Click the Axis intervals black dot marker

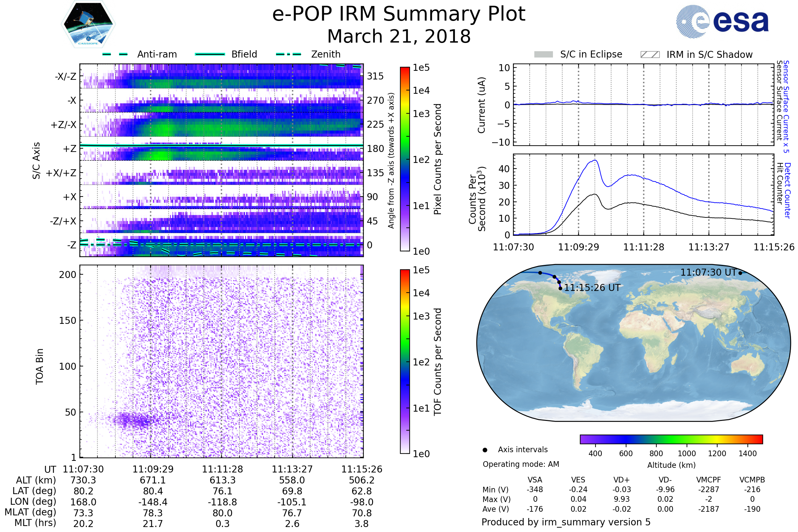[x=485, y=450]
